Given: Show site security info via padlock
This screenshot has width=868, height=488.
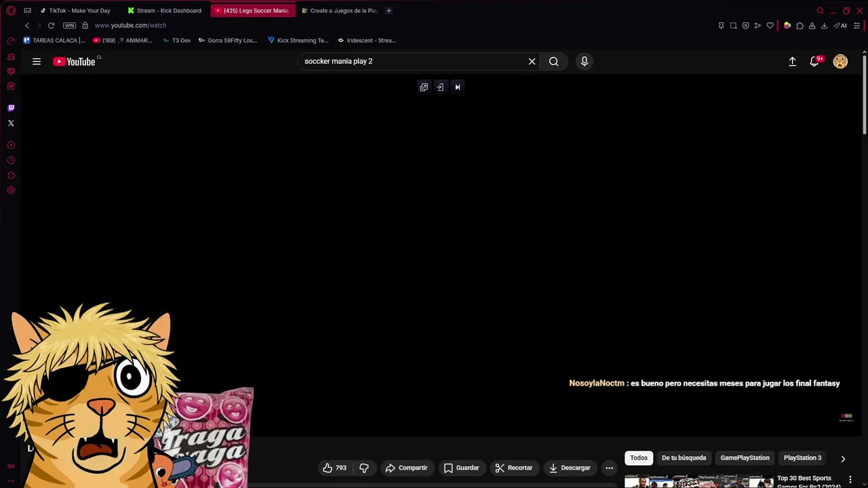Looking at the screenshot, I should coord(85,26).
